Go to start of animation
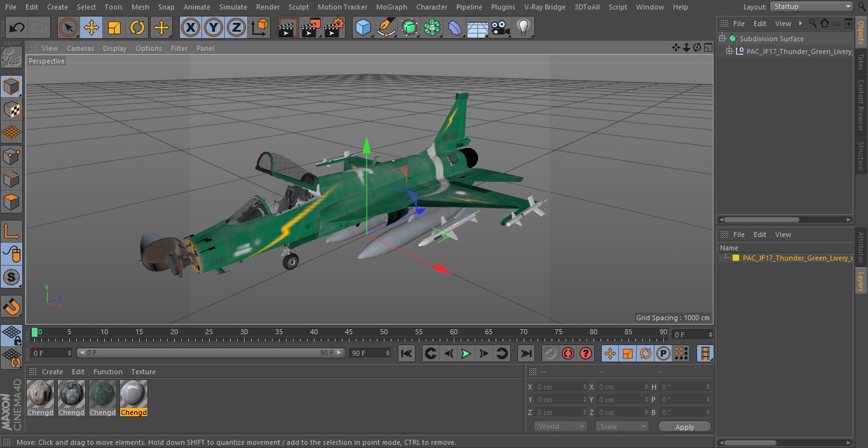Screen dimensions: 868x448 407,353
